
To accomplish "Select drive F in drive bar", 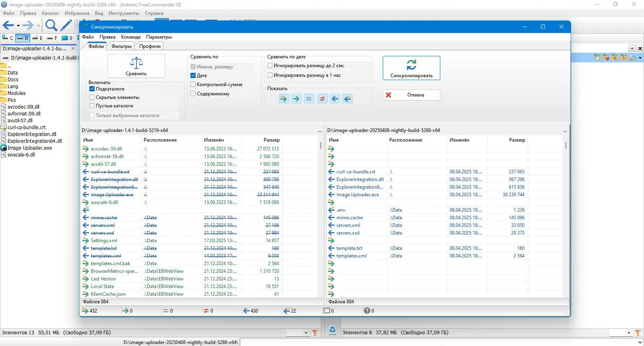I will (52, 38).
